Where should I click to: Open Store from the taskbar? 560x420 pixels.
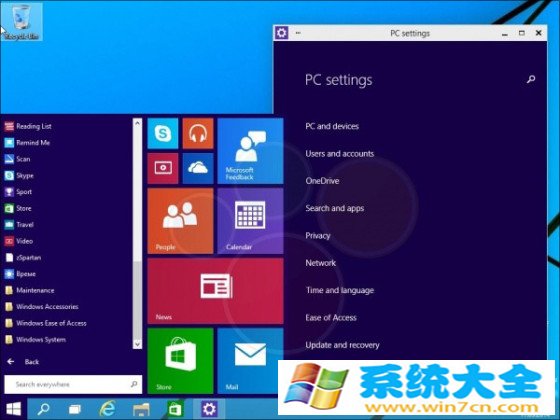click(x=175, y=409)
